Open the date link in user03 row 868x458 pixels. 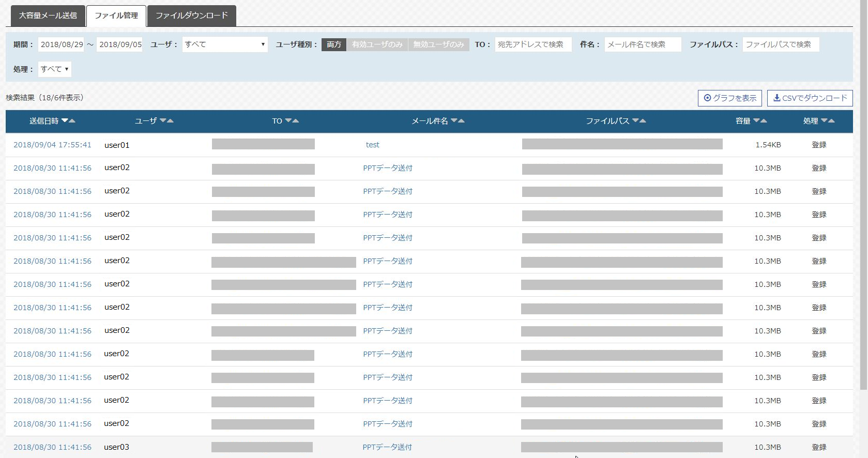click(52, 447)
